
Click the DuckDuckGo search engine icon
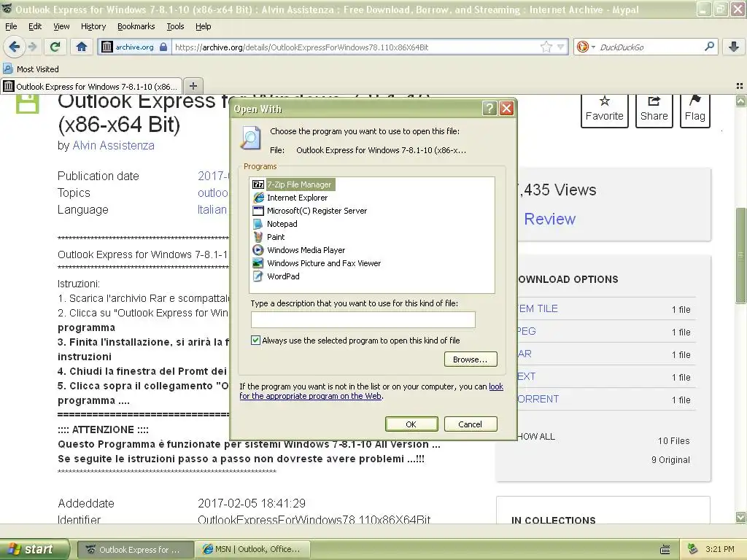582,47
